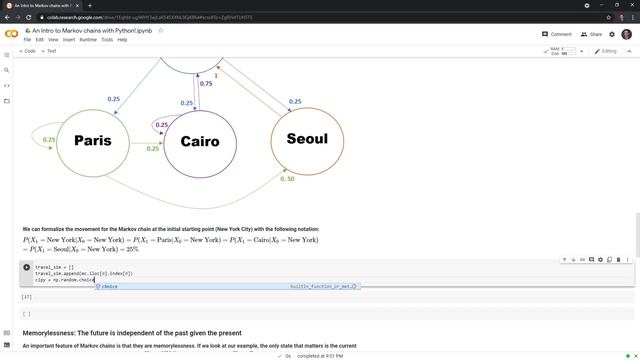Click the 'completed at' status text
This screenshot has height=360, width=640.
[x=320, y=356]
